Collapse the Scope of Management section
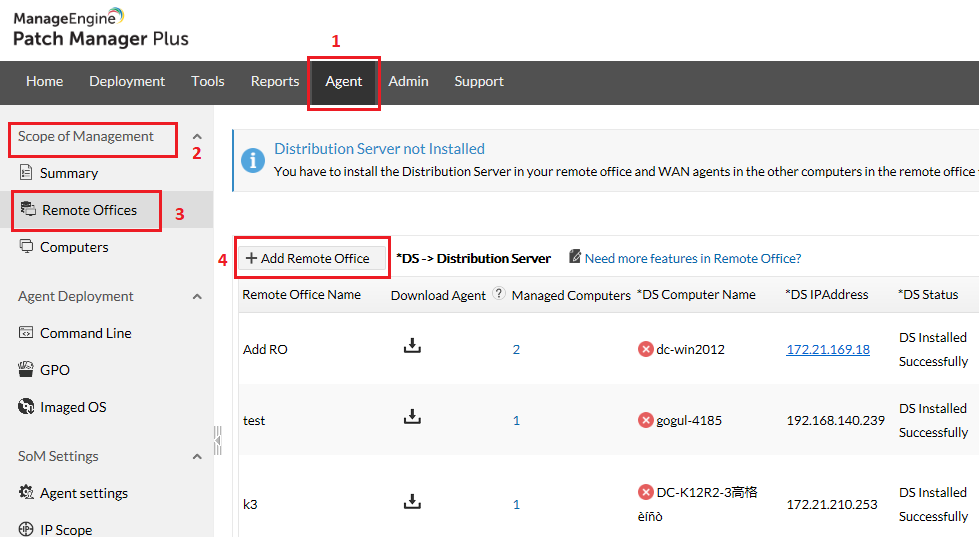The image size is (979, 537). [197, 136]
